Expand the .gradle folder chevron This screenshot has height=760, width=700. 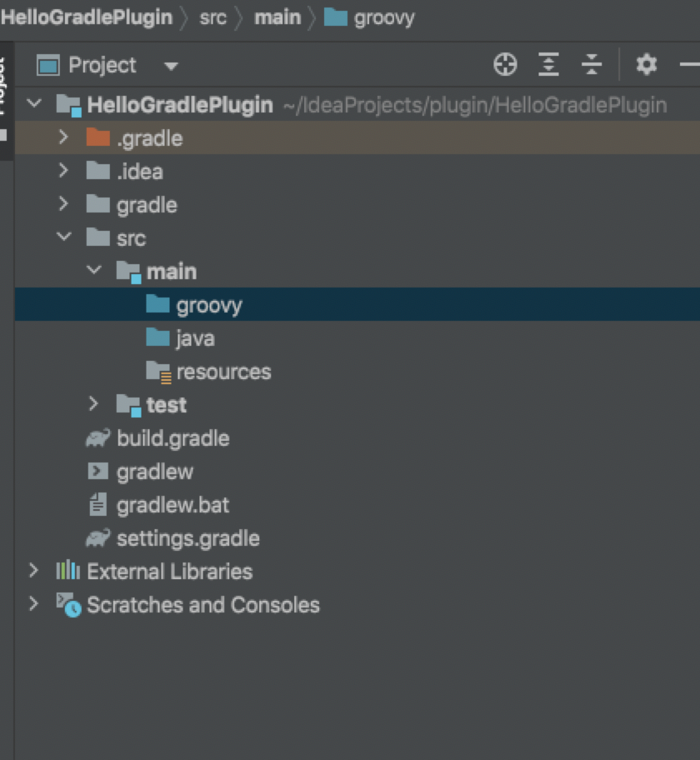point(63,137)
